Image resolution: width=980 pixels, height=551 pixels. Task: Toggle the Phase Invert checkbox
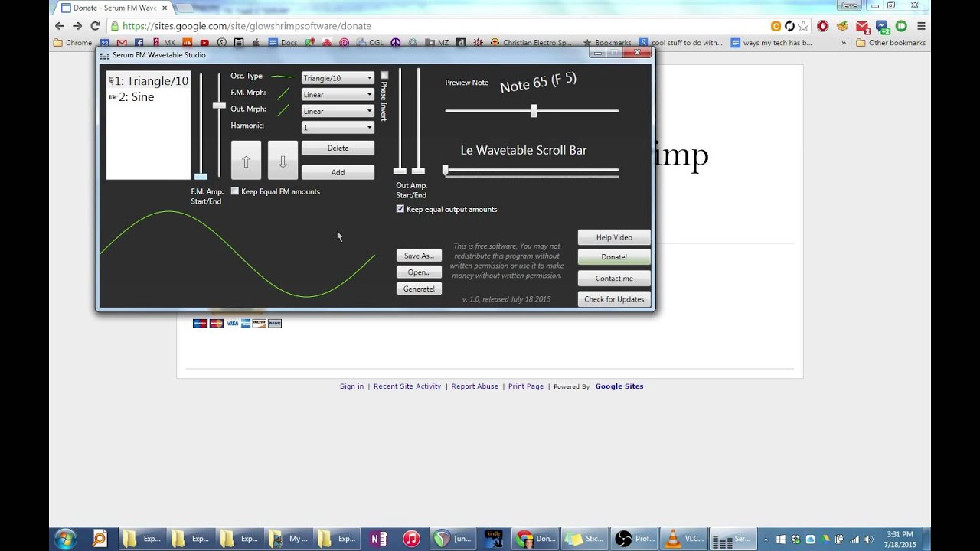coord(384,75)
